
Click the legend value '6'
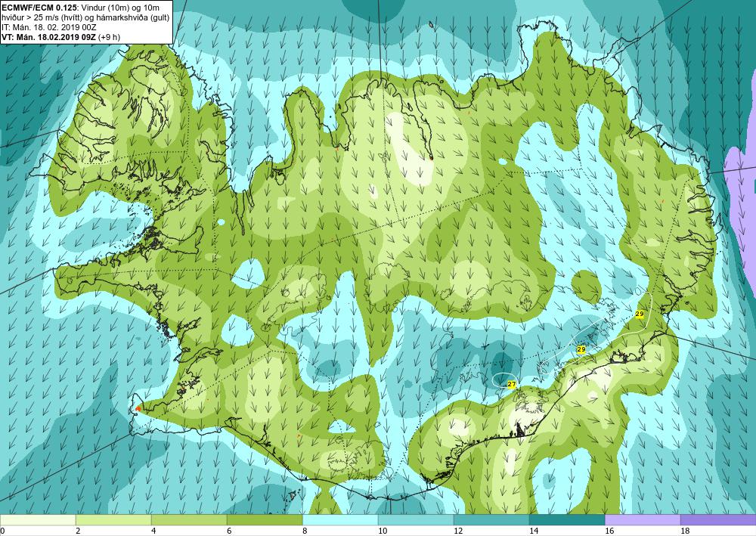(x=229, y=531)
